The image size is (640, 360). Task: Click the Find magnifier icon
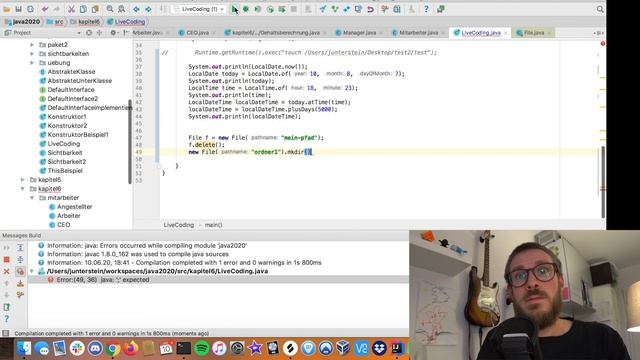pos(110,9)
